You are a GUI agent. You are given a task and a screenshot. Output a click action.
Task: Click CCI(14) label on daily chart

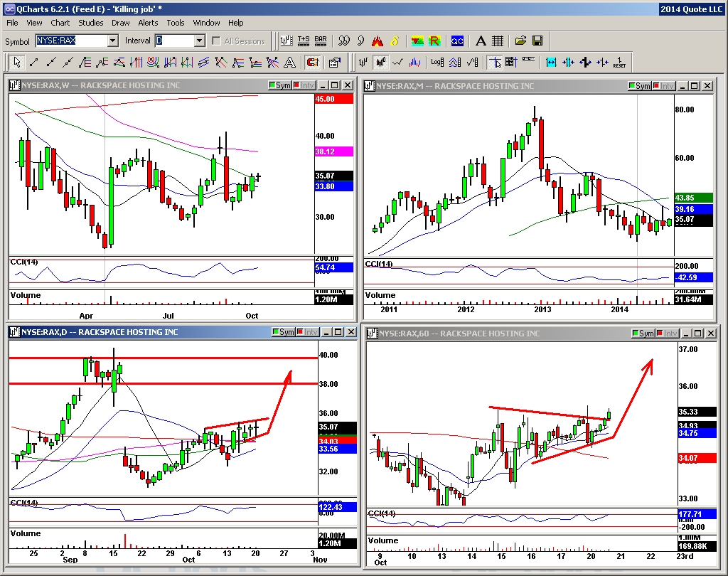23,503
